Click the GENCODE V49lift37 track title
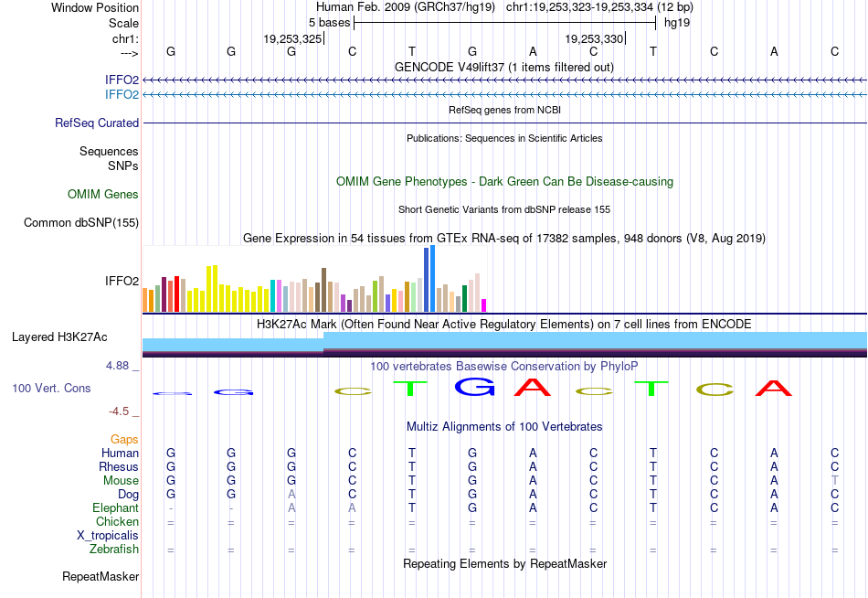868x598 pixels. [x=503, y=67]
